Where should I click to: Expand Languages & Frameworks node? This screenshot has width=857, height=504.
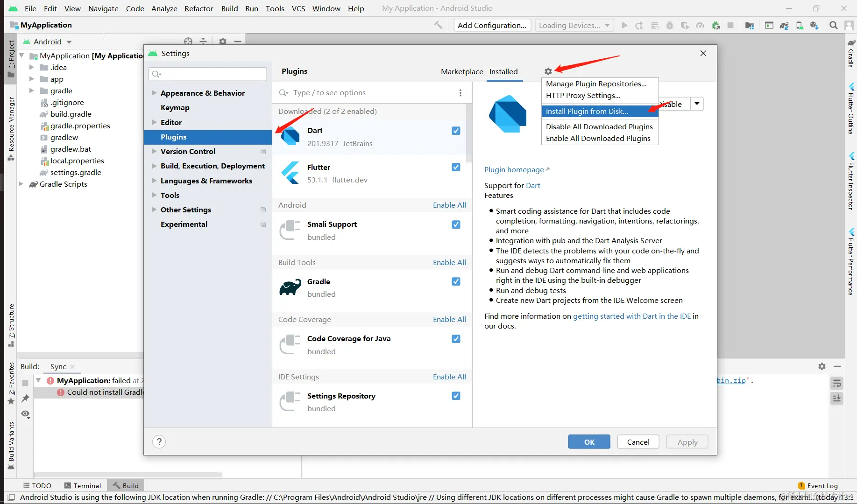[154, 181]
